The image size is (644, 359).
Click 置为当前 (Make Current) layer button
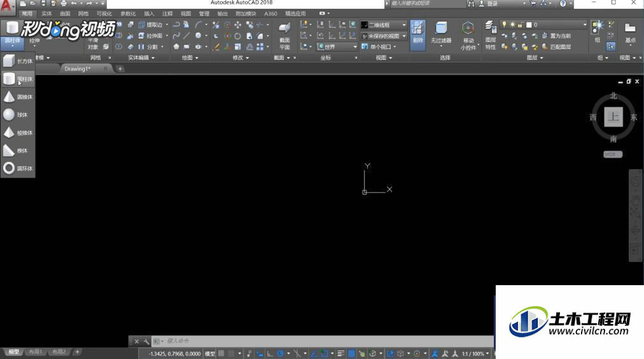(x=557, y=36)
